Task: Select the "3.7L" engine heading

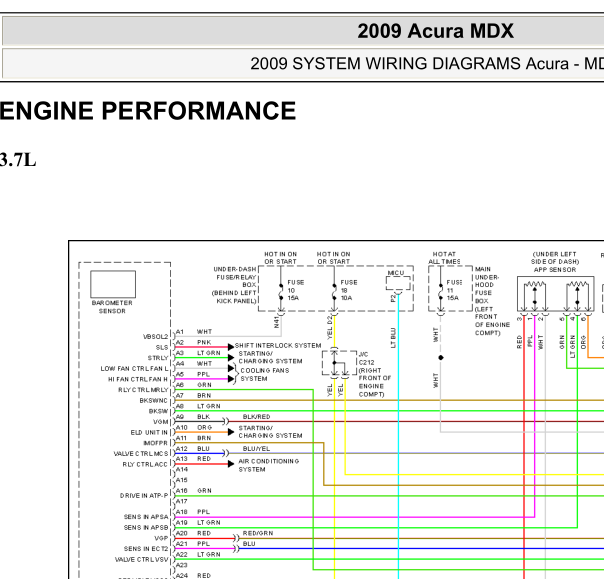Action: (18, 159)
